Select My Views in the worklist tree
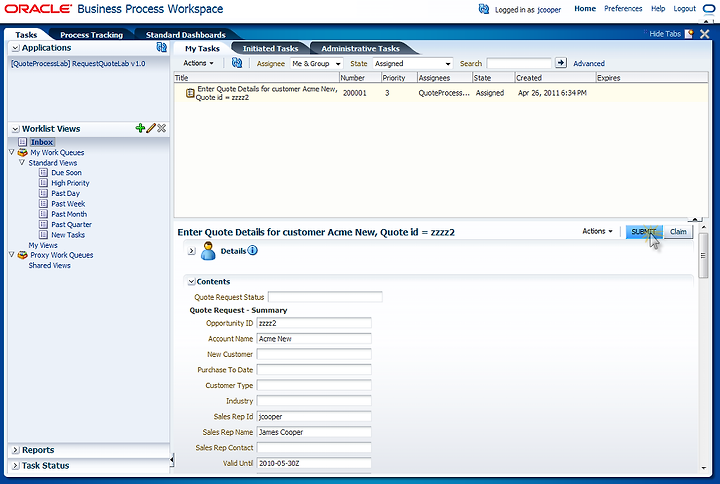This screenshot has width=720, height=484. point(43,245)
